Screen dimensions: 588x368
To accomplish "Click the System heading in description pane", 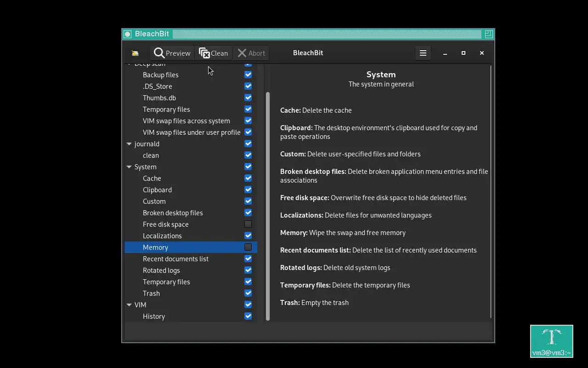I will pos(381,74).
